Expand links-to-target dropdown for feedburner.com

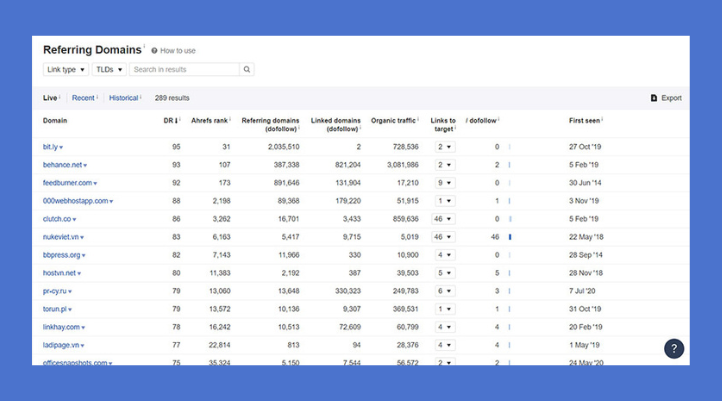click(445, 183)
